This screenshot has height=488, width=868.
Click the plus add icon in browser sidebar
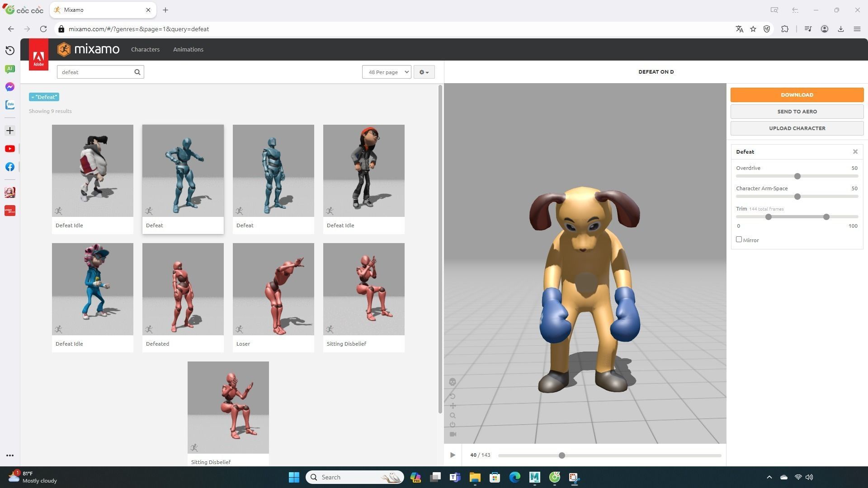pyautogui.click(x=10, y=131)
